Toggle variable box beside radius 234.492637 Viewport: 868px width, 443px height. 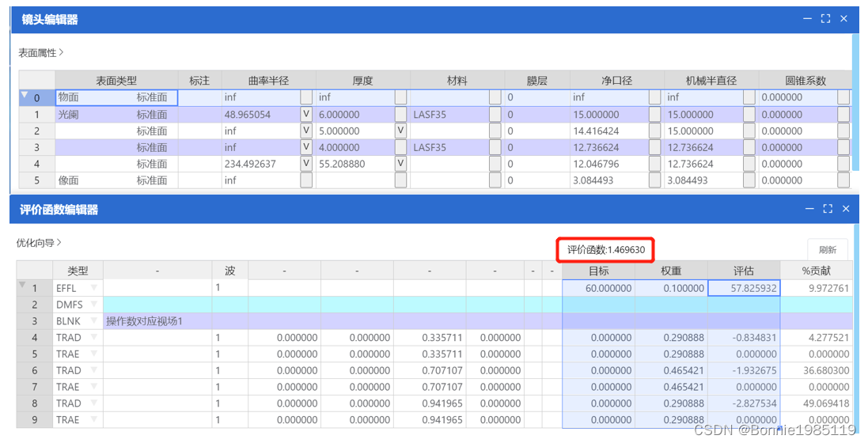tap(306, 164)
